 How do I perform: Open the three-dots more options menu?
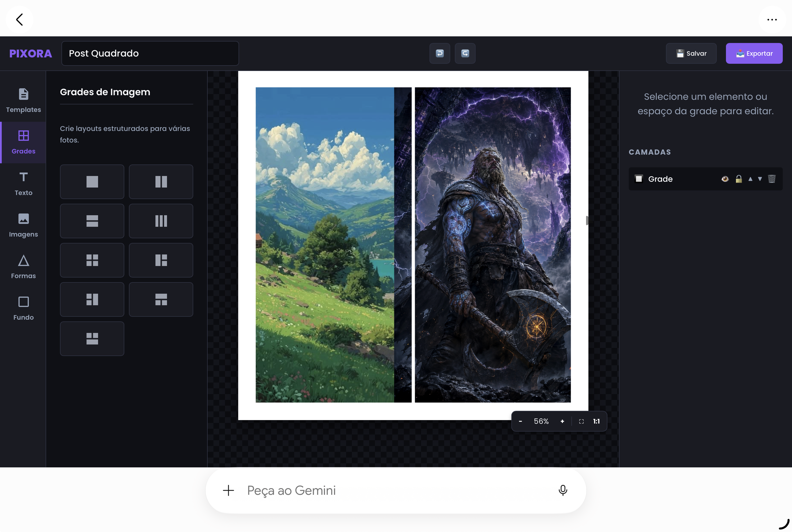772,19
